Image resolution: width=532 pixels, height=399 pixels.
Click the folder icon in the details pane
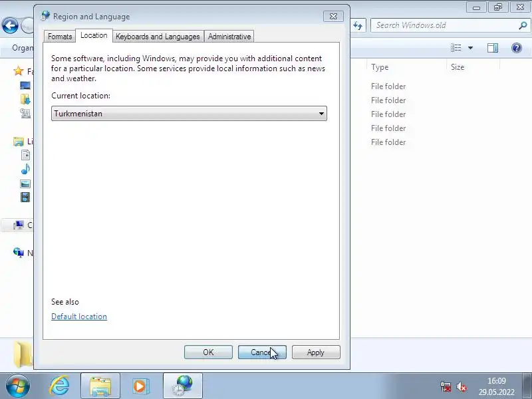[x=23, y=354]
